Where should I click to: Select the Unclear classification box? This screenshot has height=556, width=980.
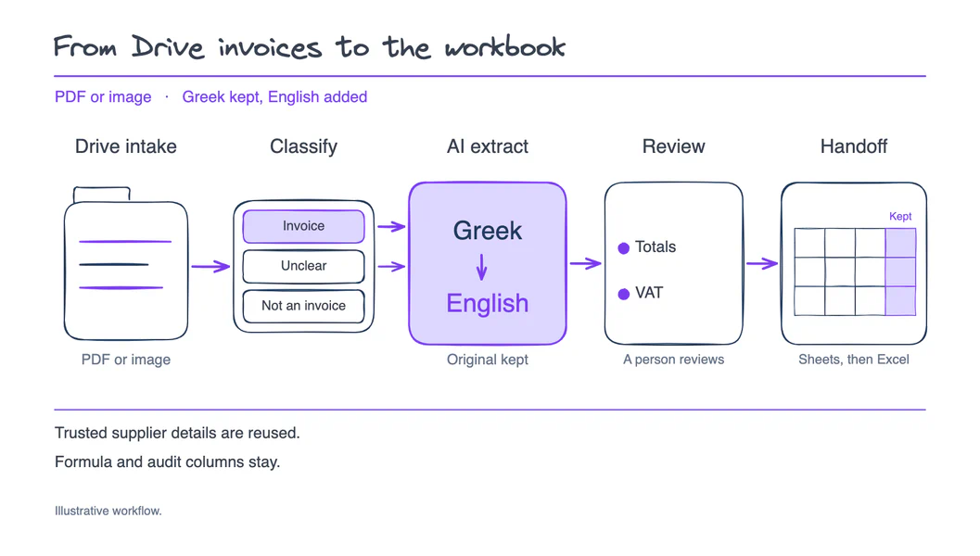304,266
